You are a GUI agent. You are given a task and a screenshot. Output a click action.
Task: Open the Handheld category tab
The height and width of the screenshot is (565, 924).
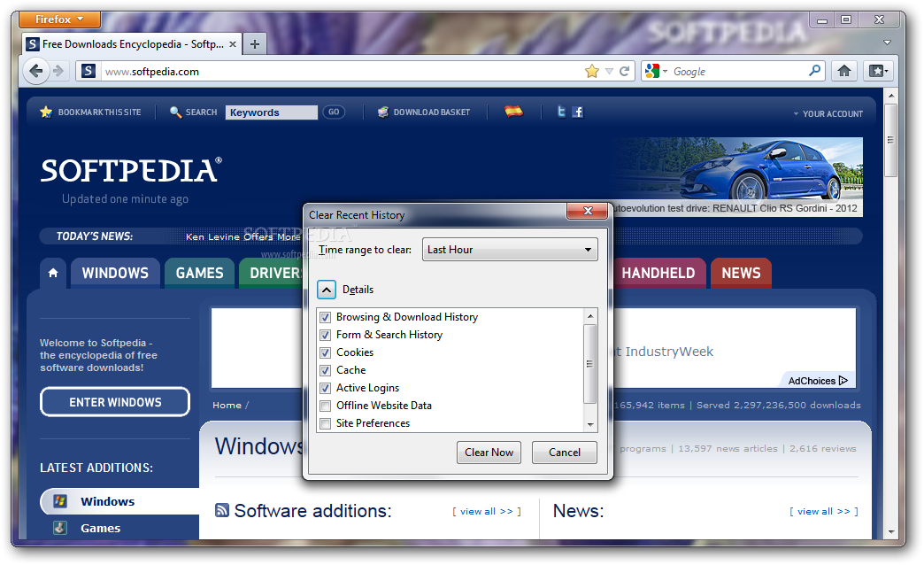pyautogui.click(x=658, y=273)
